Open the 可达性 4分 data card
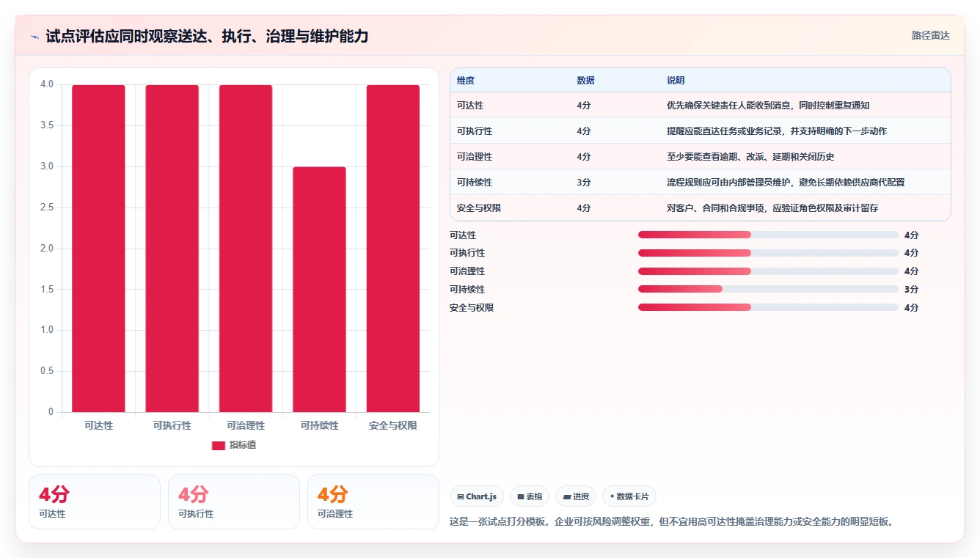The width and height of the screenshot is (980, 558). click(95, 502)
